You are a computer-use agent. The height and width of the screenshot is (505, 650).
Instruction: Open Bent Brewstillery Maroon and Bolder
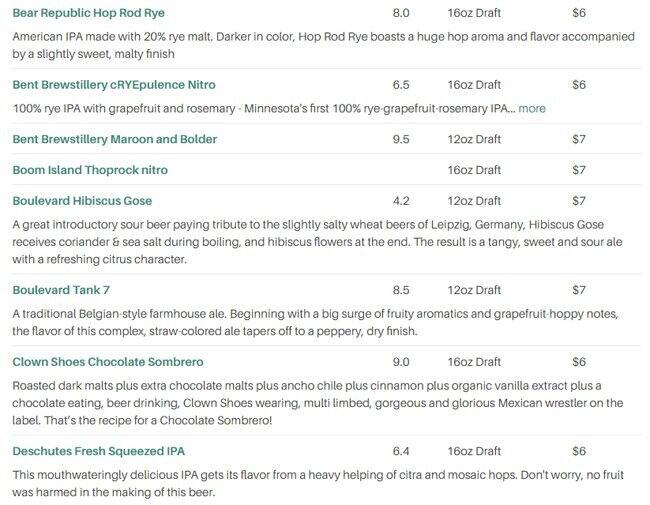click(x=114, y=139)
